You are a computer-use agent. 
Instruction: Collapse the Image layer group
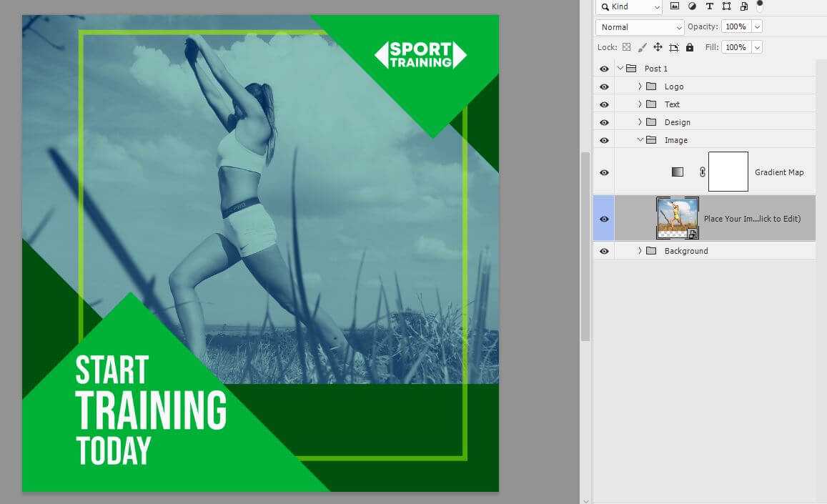[x=640, y=140]
